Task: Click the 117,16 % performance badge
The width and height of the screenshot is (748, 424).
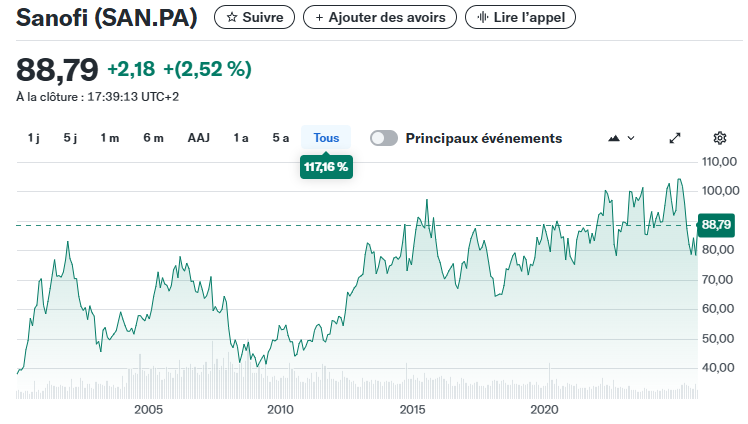Action: 326,167
